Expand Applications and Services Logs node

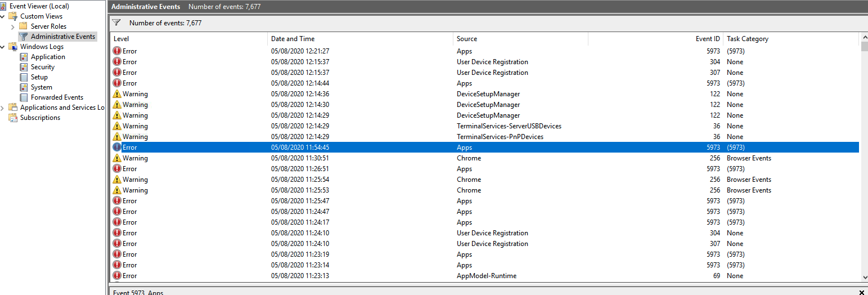pyautogui.click(x=2, y=108)
